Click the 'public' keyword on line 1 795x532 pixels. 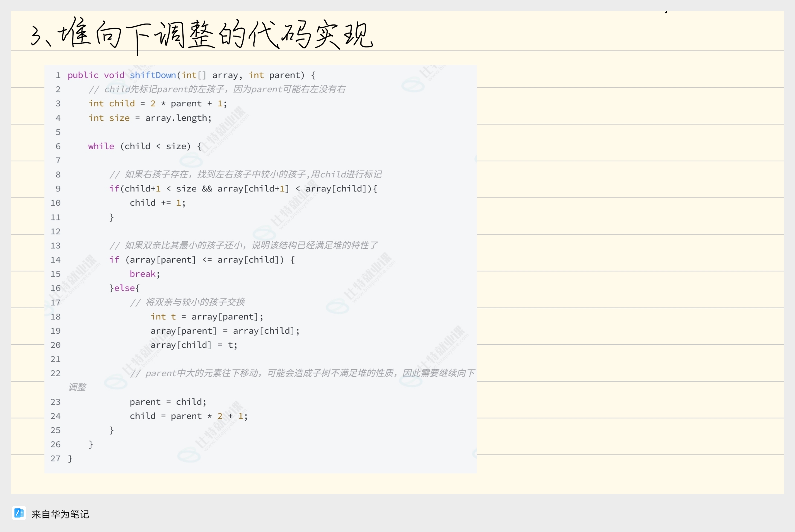point(83,75)
